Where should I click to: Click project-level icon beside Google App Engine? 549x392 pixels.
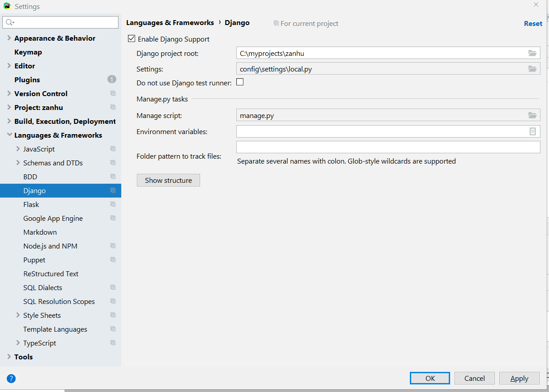(113, 218)
